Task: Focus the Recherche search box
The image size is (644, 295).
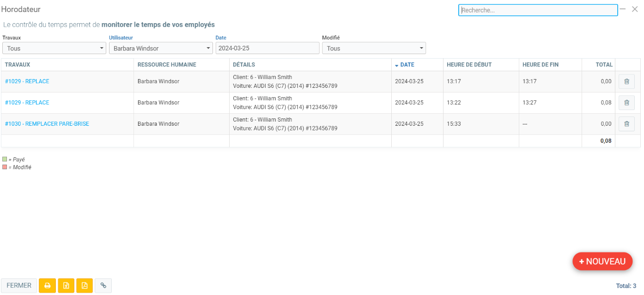Action: coord(538,10)
